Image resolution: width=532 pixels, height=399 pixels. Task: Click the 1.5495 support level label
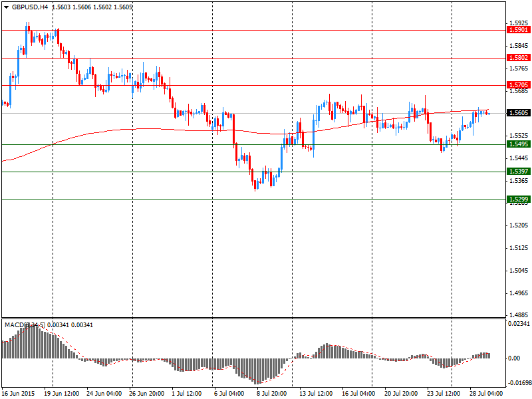(x=519, y=144)
